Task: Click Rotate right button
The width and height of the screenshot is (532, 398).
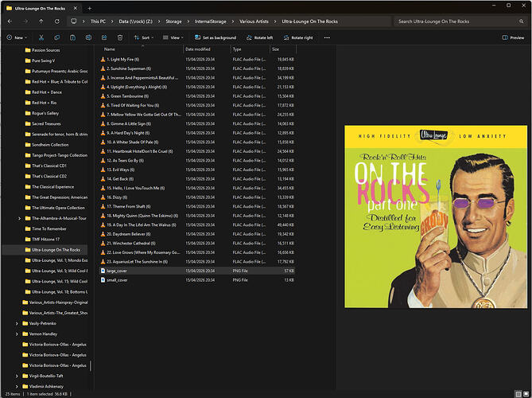Action: 298,37
